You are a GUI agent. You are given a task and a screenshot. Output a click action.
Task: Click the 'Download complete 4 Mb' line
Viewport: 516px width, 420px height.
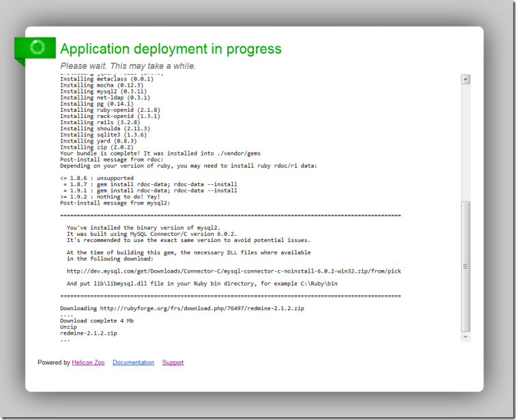pos(96,320)
